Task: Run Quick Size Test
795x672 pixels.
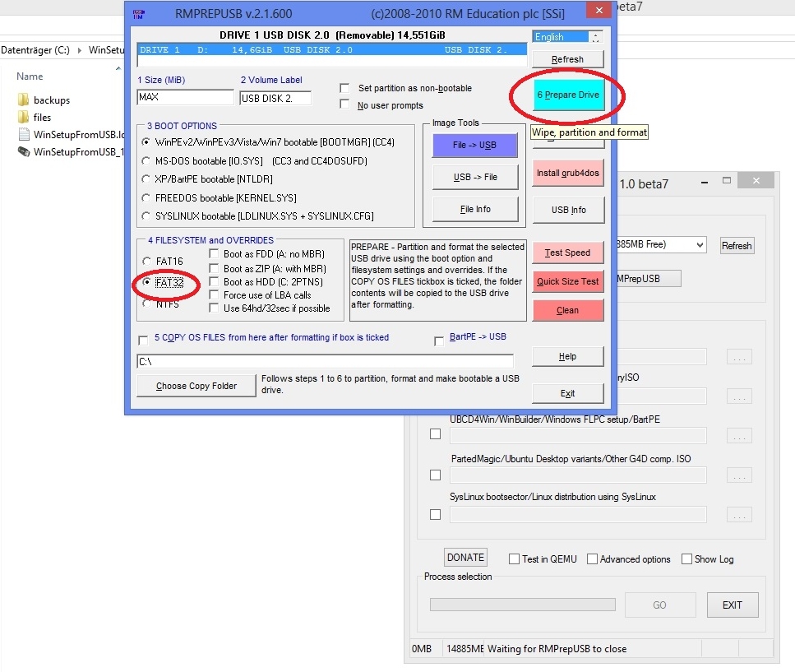Action: tap(568, 281)
